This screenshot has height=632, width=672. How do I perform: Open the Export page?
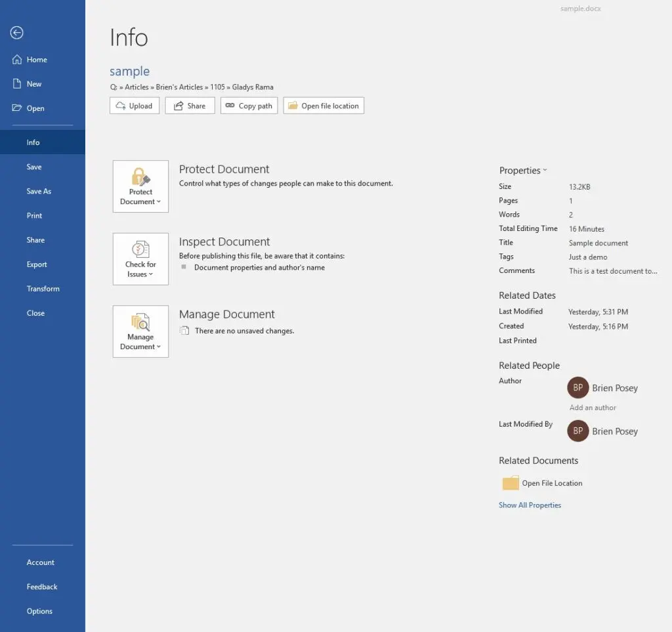43,264
